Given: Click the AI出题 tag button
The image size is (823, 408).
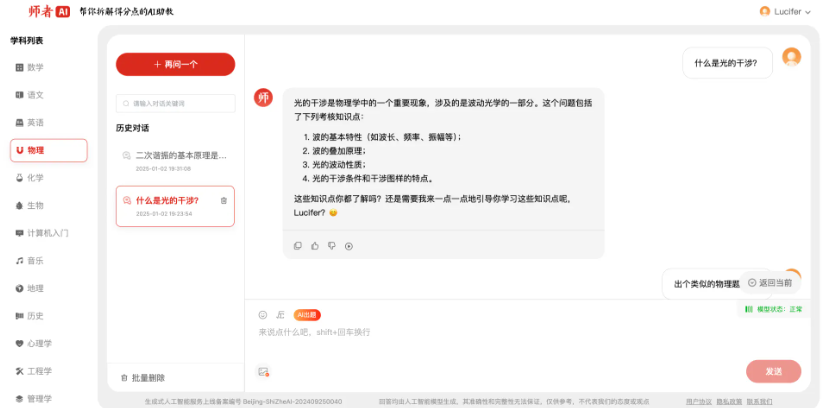Looking at the screenshot, I should (x=307, y=315).
